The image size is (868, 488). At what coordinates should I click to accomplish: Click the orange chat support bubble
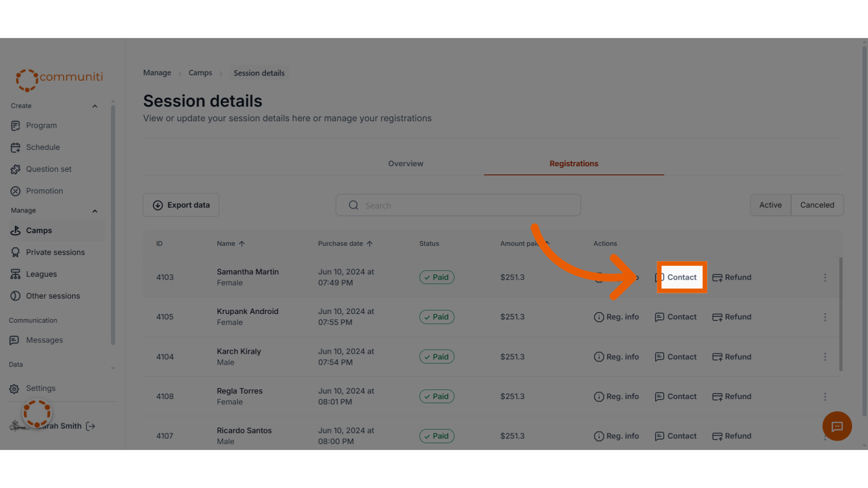point(837,426)
